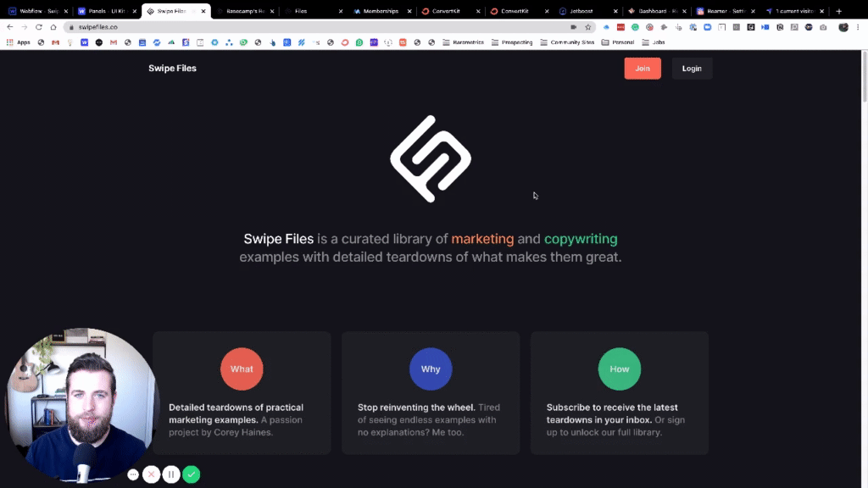Viewport: 868px width, 488px height.
Task: Close the Swipe Files tab
Action: [203, 11]
